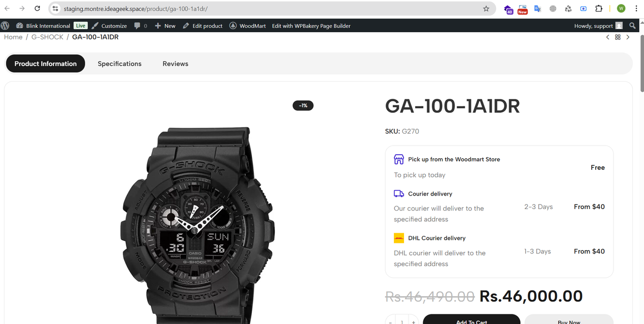The width and height of the screenshot is (644, 324).
Task: Open the Extensions puzzle piece menu
Action: [x=599, y=9]
